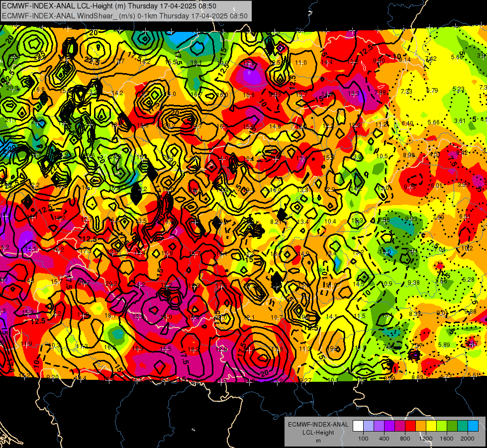Select the medium violet legend swatch
The image size is (487, 448).
(379, 426)
